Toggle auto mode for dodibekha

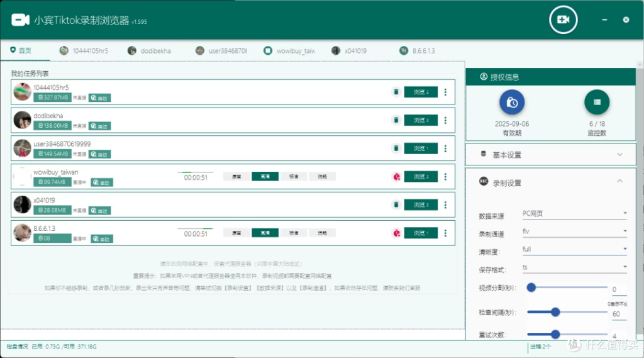point(100,126)
